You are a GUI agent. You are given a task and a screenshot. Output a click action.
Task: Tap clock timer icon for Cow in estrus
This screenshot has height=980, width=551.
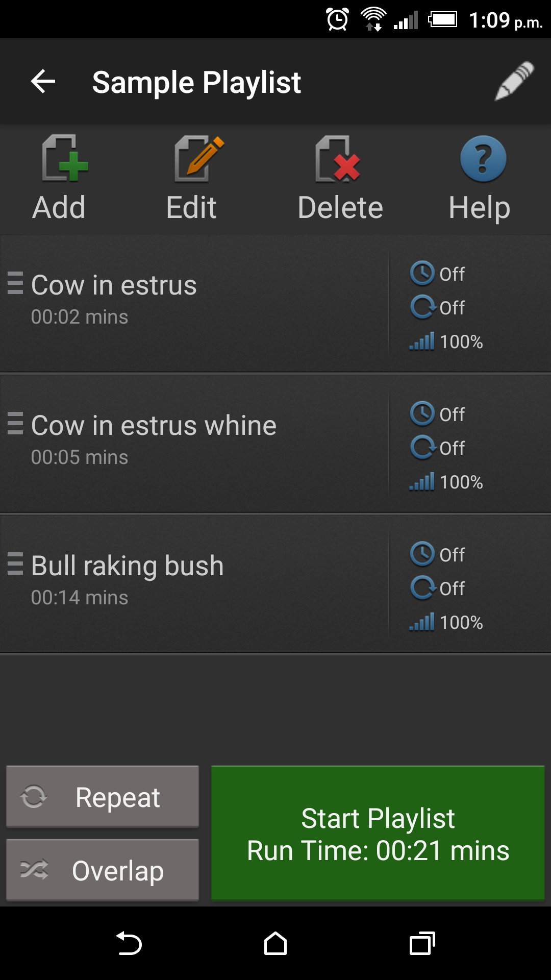[x=422, y=273]
